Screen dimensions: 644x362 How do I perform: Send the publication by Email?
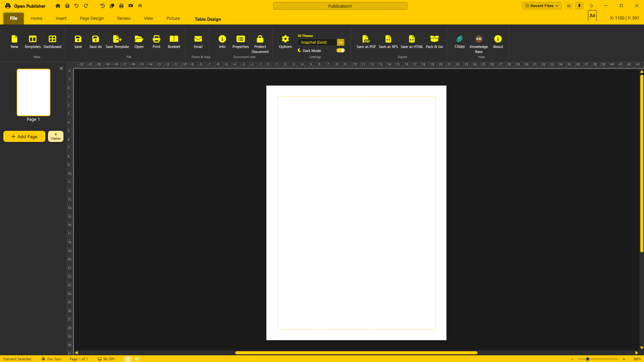tap(198, 42)
